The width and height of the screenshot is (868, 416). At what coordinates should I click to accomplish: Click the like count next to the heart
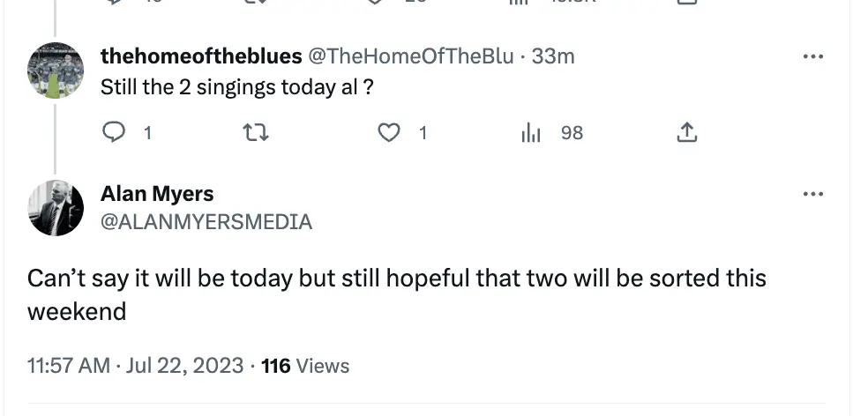point(423,133)
